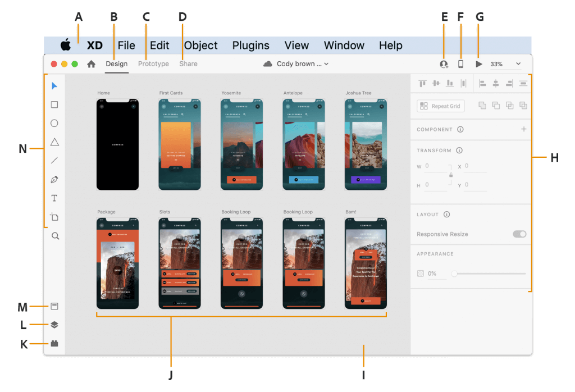Image resolution: width=575 pixels, height=392 pixels.
Task: Open the Layers panel icon
Action: click(54, 325)
